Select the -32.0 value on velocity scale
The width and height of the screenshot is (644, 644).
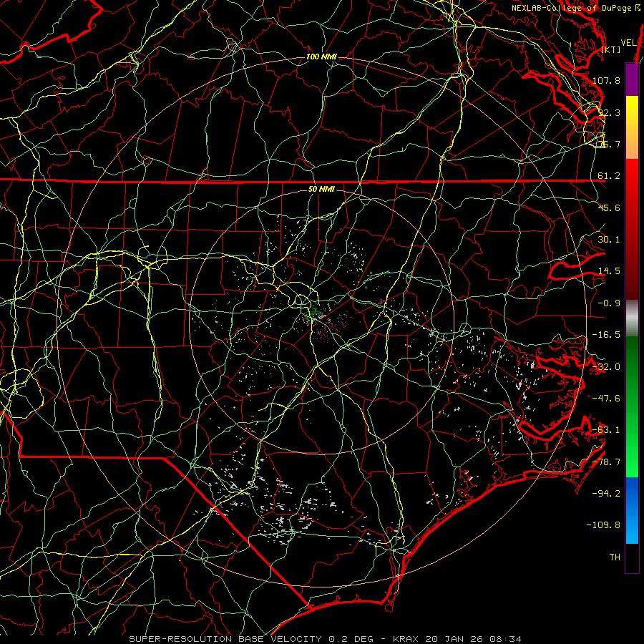[x=607, y=367]
